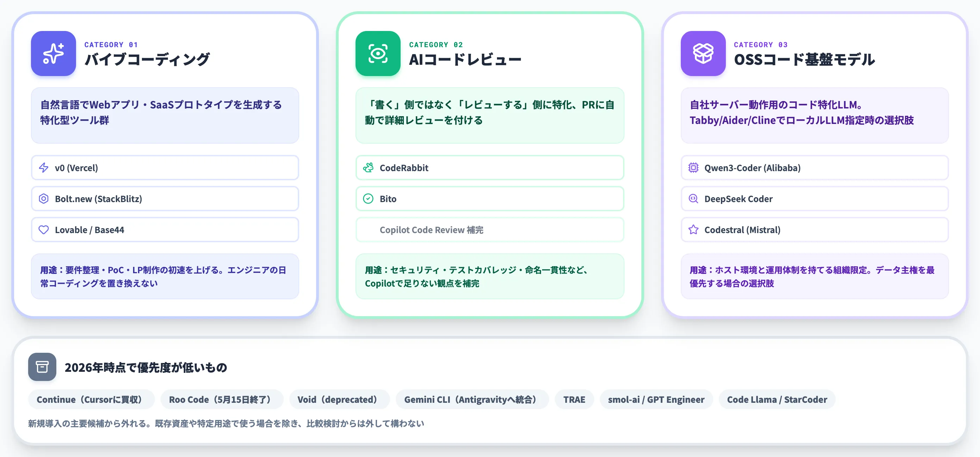This screenshot has width=980, height=457.
Task: Click the usage note starting 用途：ホスト環境
Action: coord(815,276)
